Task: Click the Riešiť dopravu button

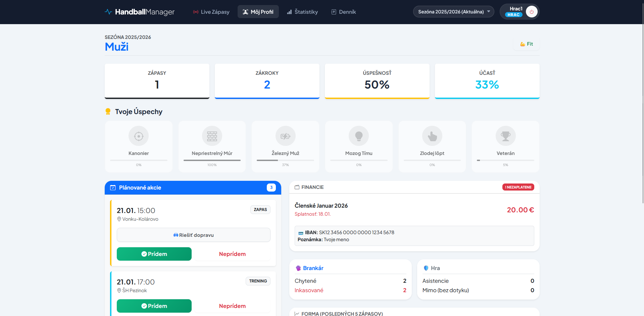Action: click(193, 235)
